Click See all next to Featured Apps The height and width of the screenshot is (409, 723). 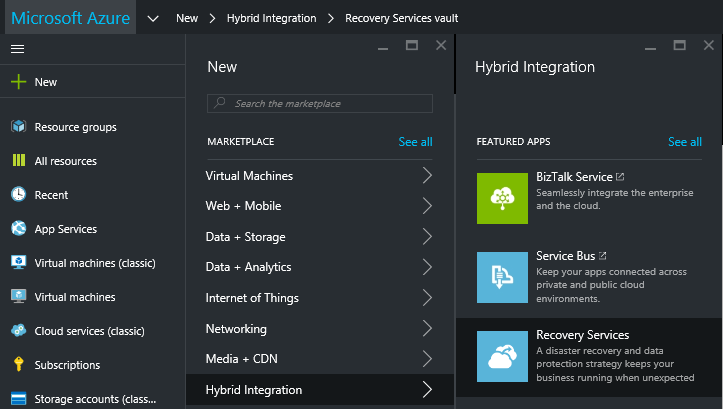point(685,142)
